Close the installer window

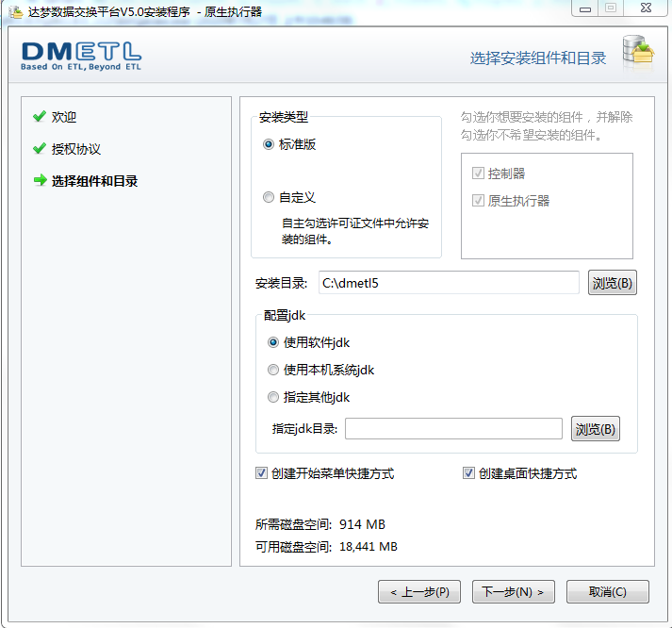[646, 8]
